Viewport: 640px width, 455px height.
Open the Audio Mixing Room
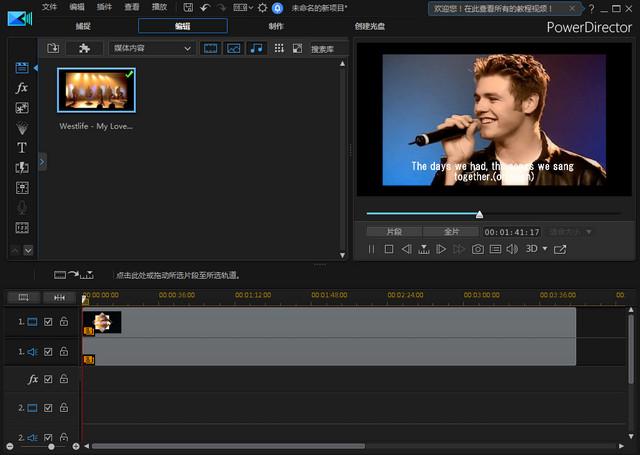click(x=22, y=188)
